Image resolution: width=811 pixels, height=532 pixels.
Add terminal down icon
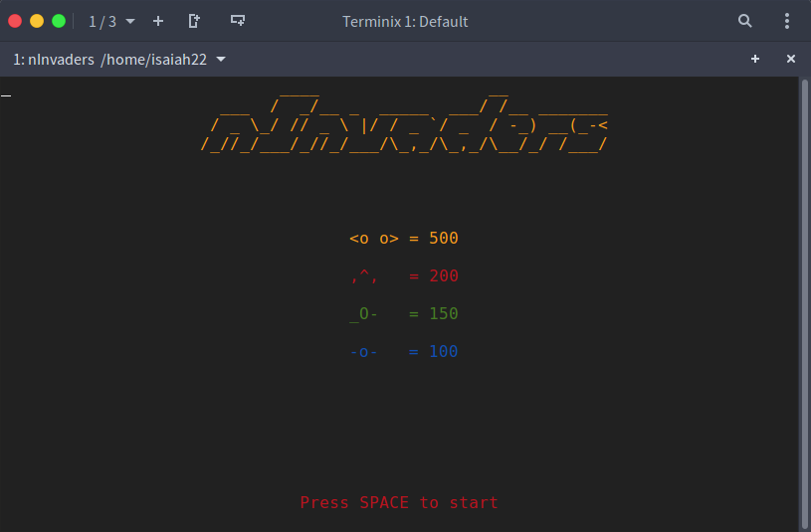pyautogui.click(x=238, y=21)
